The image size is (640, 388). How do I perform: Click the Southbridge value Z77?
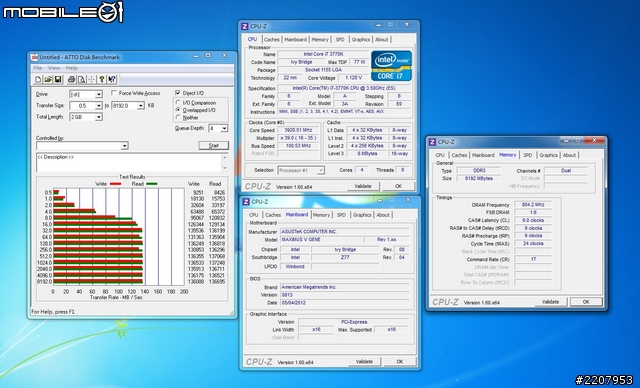(x=345, y=257)
